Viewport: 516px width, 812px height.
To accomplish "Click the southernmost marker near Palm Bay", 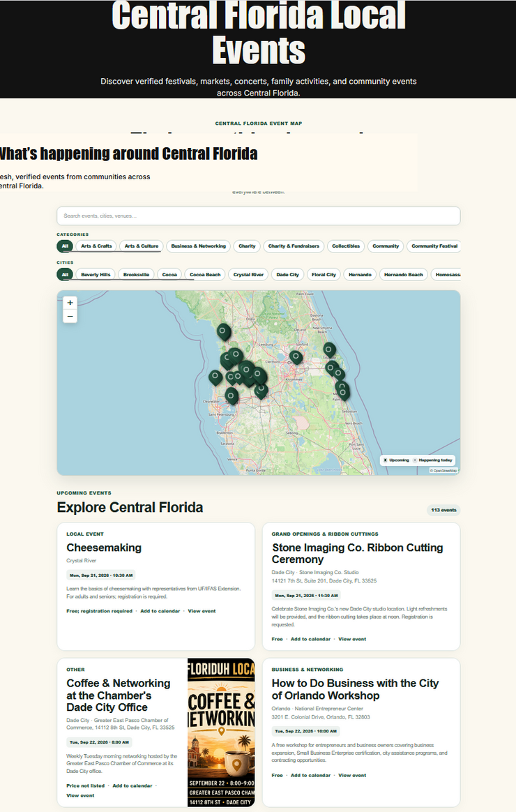I will click(343, 393).
